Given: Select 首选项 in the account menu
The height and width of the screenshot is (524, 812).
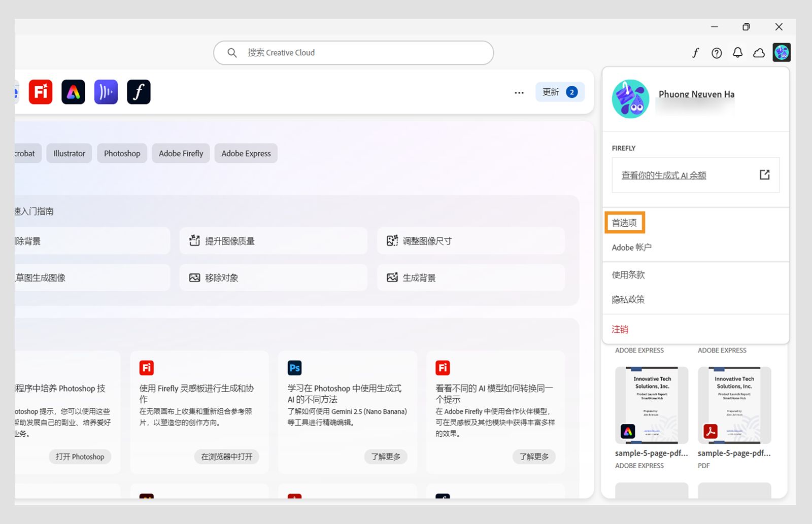Looking at the screenshot, I should 624,223.
